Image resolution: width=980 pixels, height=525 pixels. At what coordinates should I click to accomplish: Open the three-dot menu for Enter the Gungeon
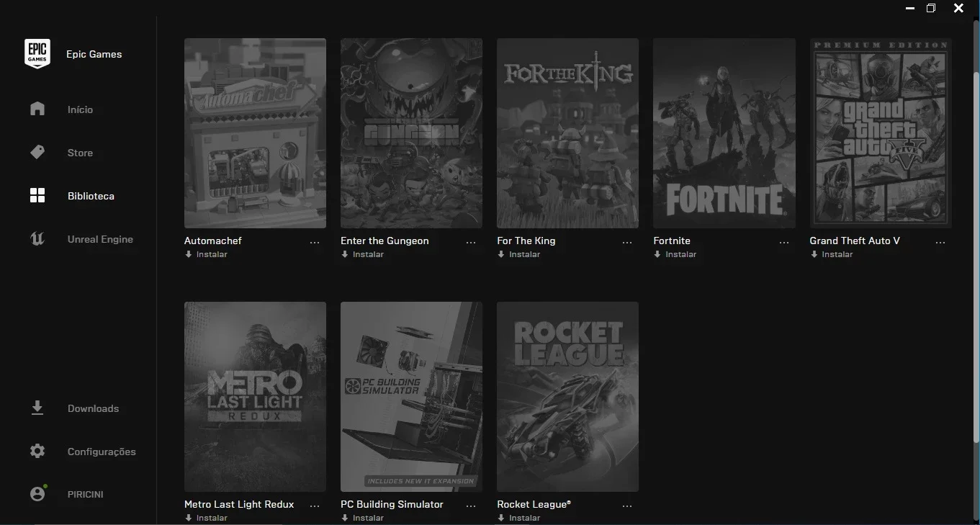(471, 243)
